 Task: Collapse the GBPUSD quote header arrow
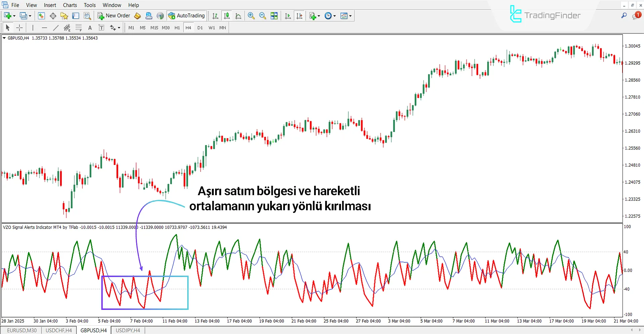(x=4, y=38)
